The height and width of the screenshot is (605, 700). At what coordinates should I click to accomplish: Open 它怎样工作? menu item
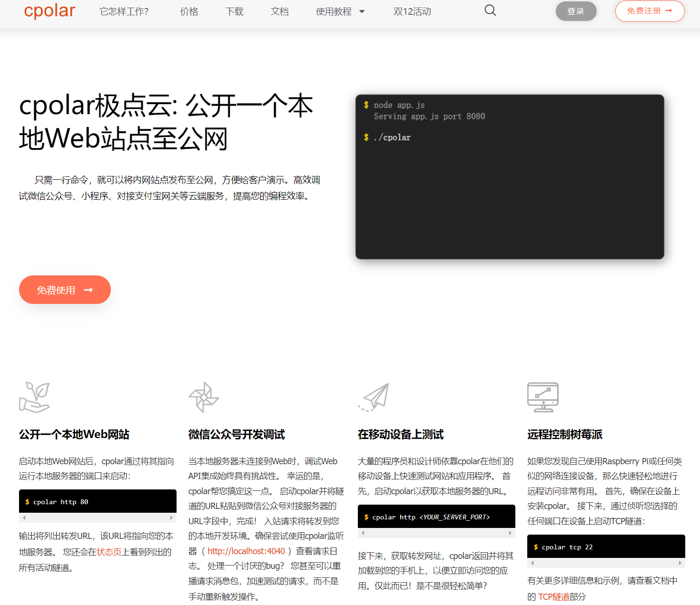(124, 11)
